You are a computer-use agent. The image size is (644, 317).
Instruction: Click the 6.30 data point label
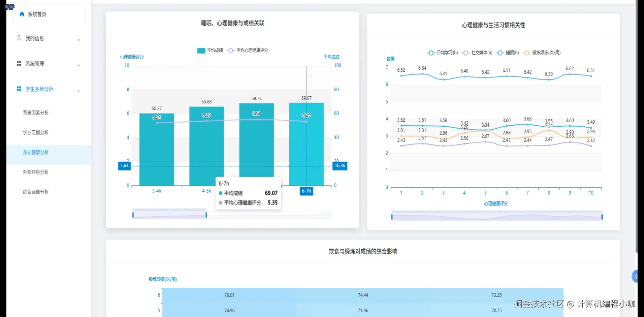pyautogui.click(x=549, y=74)
